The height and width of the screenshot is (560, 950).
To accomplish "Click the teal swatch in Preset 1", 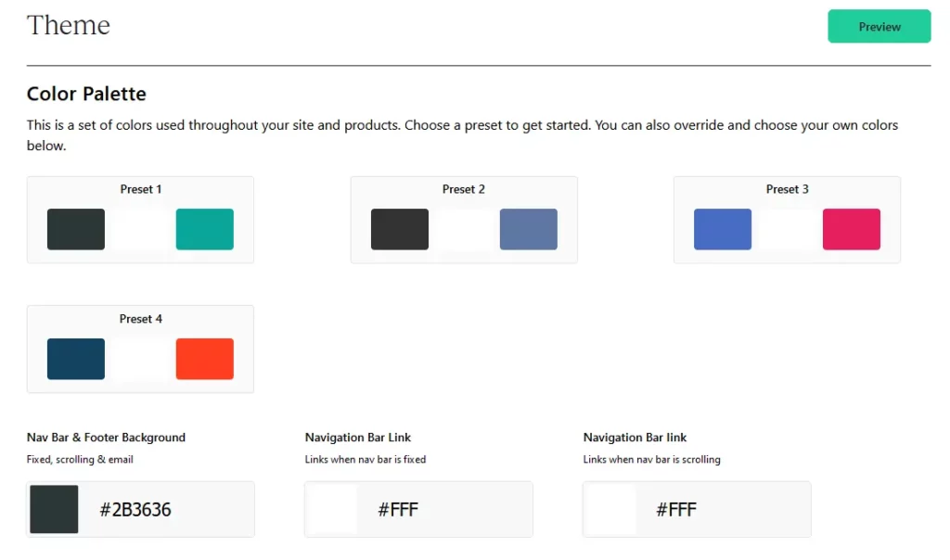I will [204, 229].
